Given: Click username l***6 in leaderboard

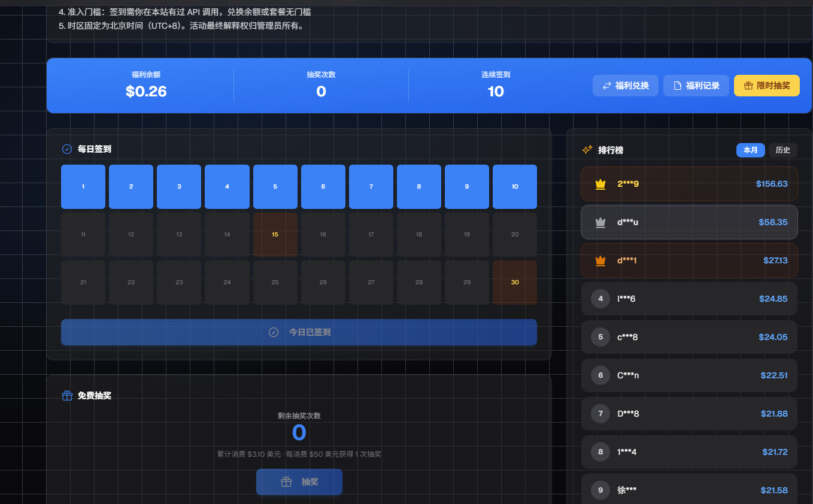Looking at the screenshot, I should click(x=626, y=299).
